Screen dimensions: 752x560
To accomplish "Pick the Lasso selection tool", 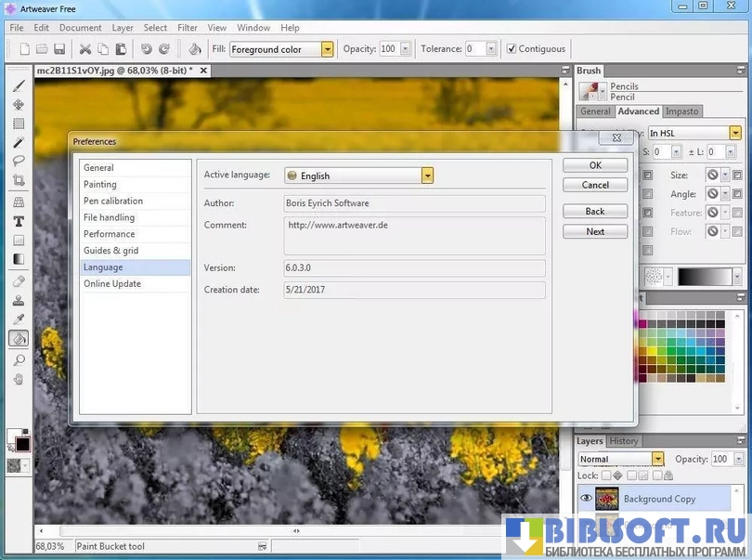I will tap(18, 161).
